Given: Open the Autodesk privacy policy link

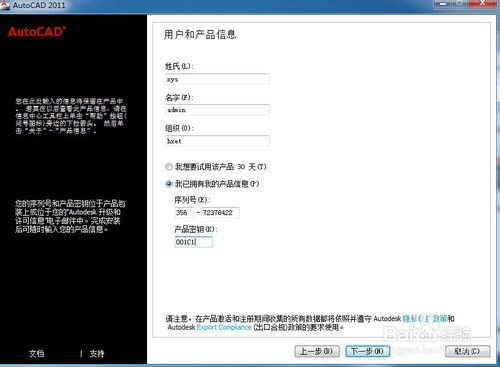Looking at the screenshot, I should 425,318.
